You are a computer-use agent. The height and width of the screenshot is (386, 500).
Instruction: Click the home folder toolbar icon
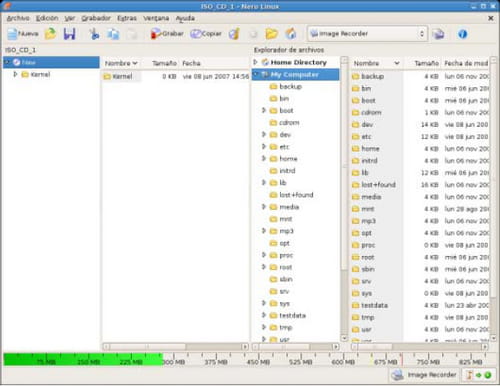coord(291,34)
